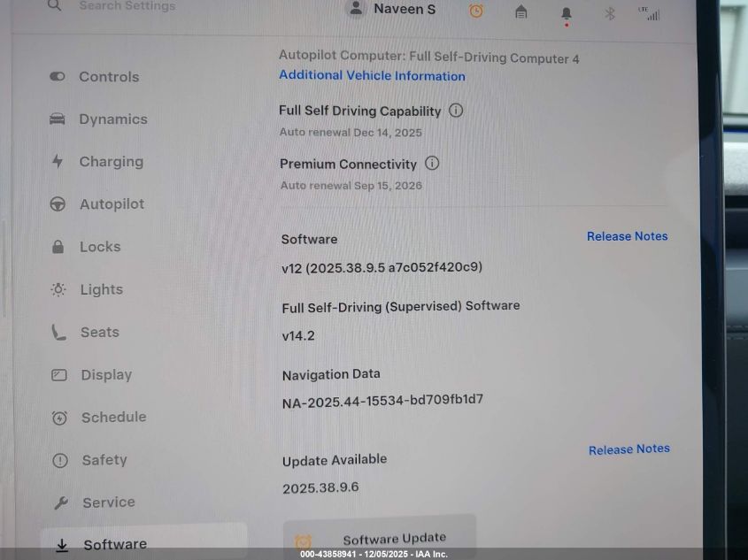The image size is (748, 560).
Task: Select Dynamics in the sidebar
Action: pos(112,119)
